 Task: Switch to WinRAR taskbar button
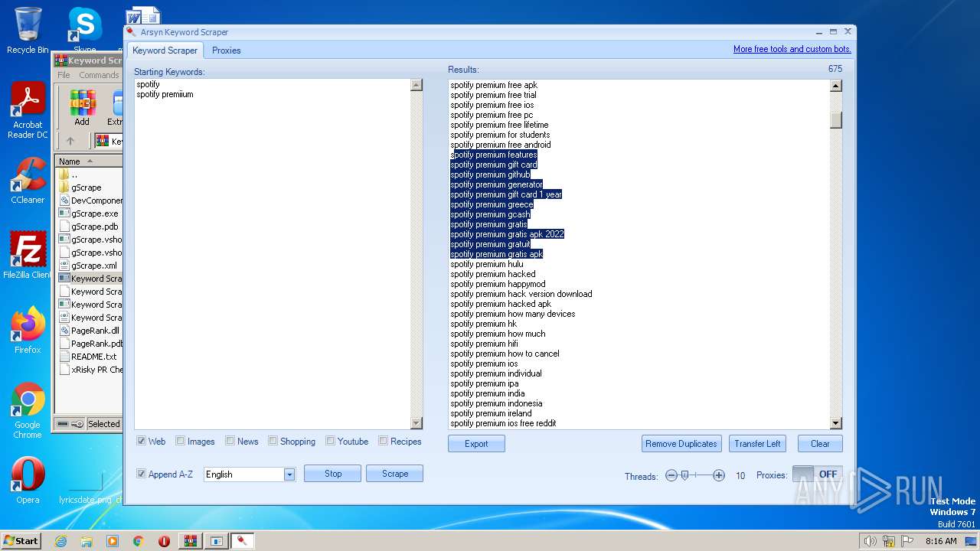(x=191, y=541)
